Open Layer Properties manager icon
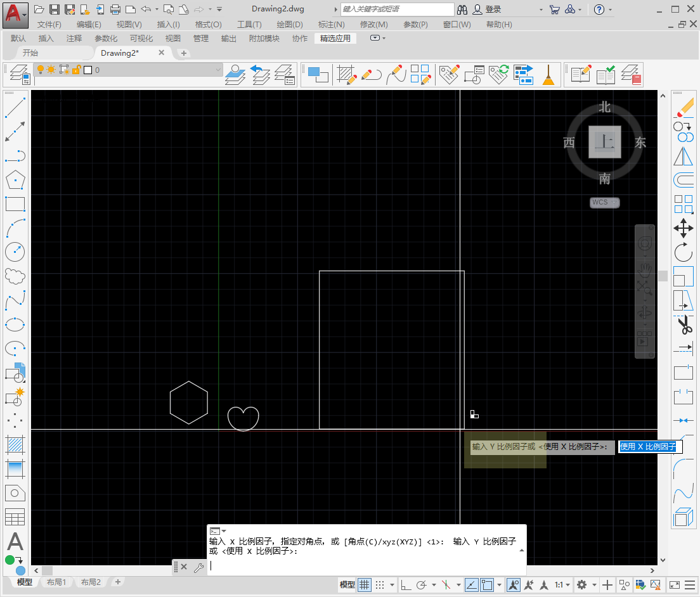Screen dimensions: 700x597 pyautogui.click(x=20, y=74)
